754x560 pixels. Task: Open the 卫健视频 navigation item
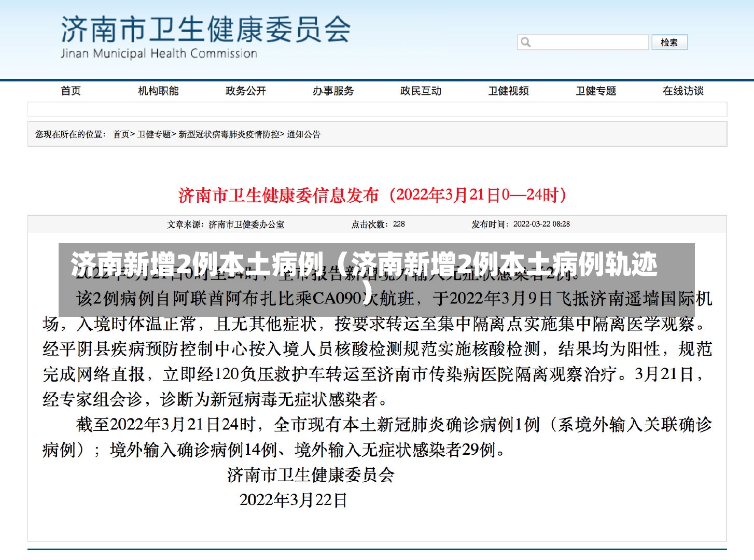(x=508, y=91)
